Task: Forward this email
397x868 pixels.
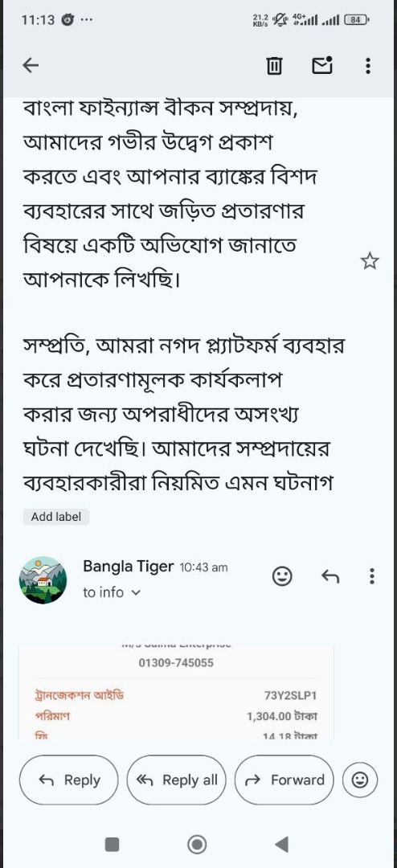Action: [284, 780]
